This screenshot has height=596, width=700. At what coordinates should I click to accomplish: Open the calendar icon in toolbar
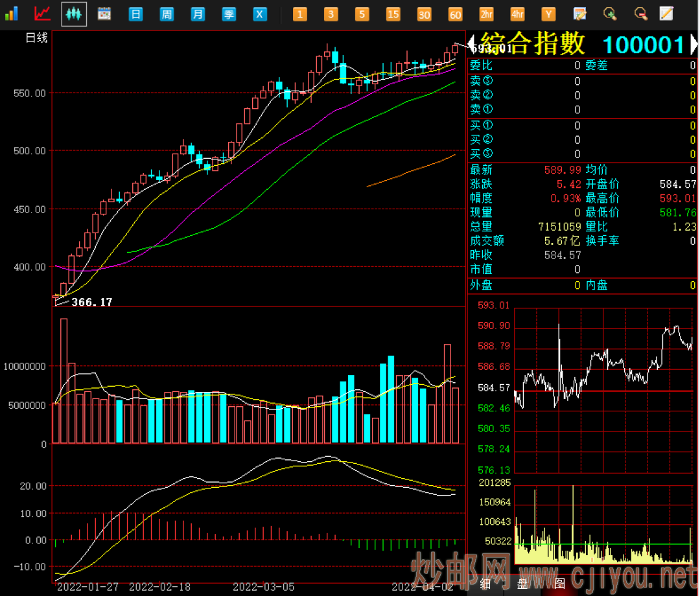point(104,14)
